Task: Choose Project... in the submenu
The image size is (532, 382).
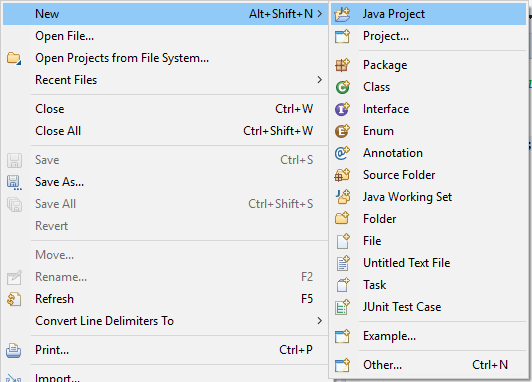Action: [x=429, y=36]
